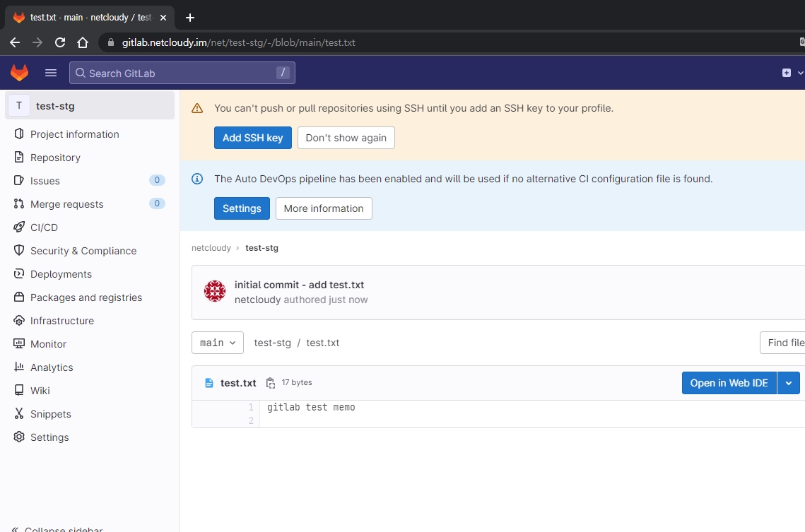
Task: Collapse the sidebar
Action: 57,529
